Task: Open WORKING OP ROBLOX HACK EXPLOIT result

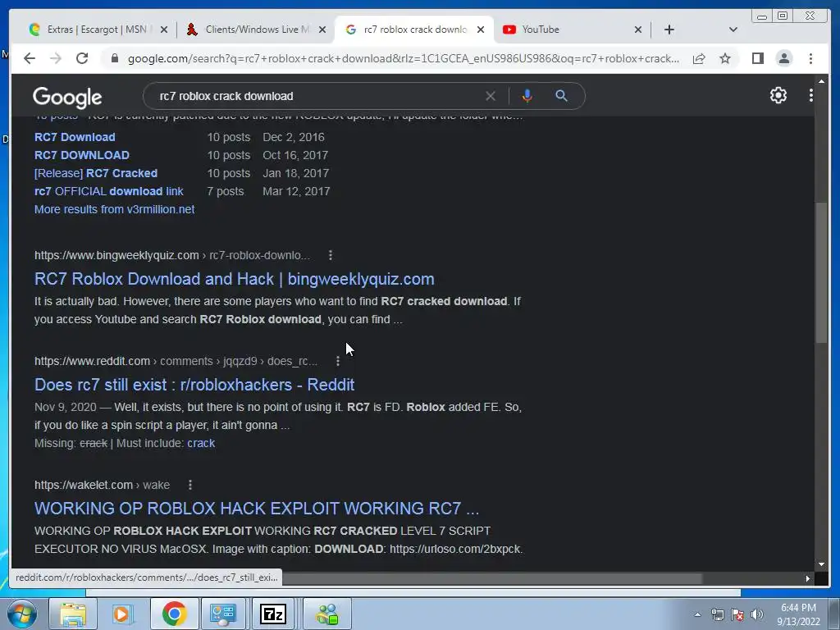Action: 257,509
